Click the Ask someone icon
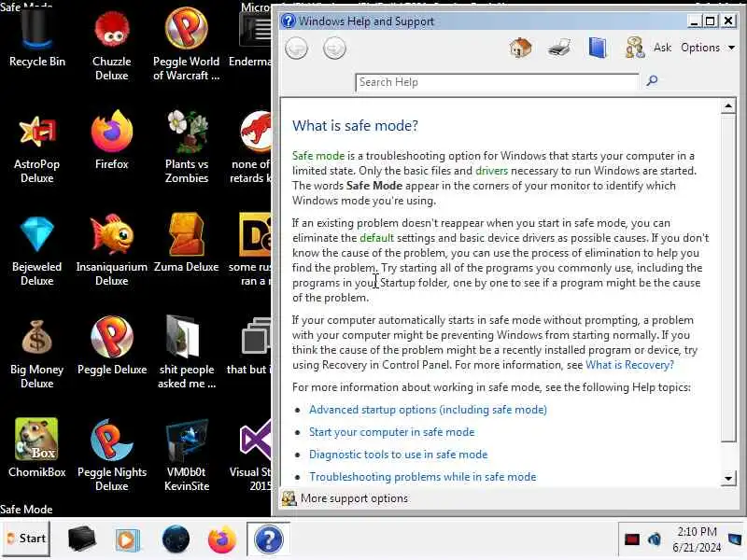The width and height of the screenshot is (747, 560). pyautogui.click(x=635, y=48)
